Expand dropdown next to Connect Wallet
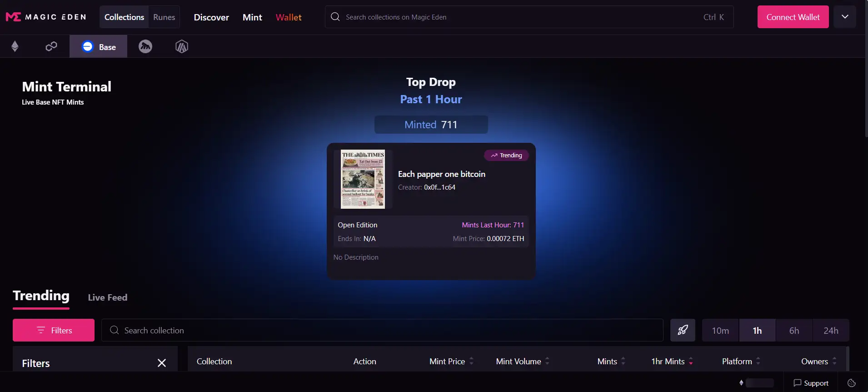The height and width of the screenshot is (392, 868). [x=845, y=17]
